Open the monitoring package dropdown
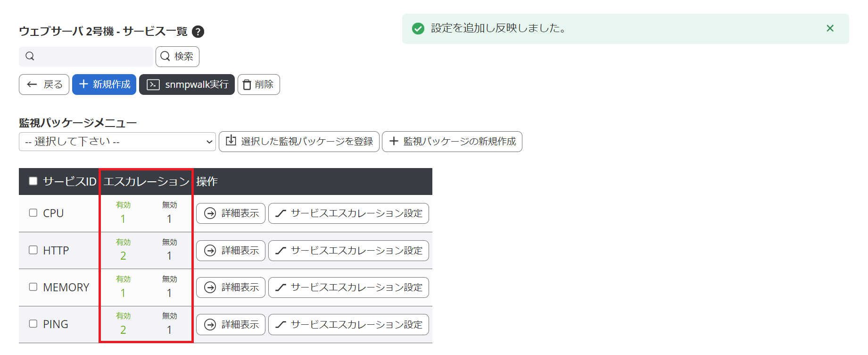Viewport: 868px width, 355px height. click(117, 142)
